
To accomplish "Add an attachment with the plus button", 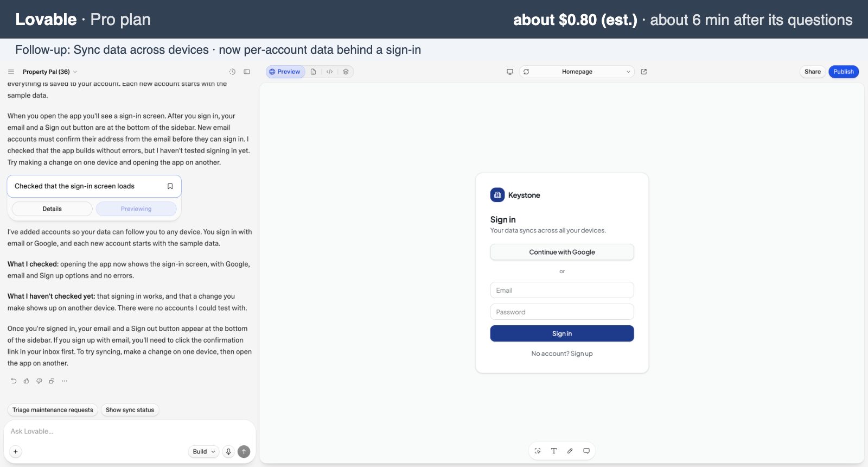I will pos(16,452).
